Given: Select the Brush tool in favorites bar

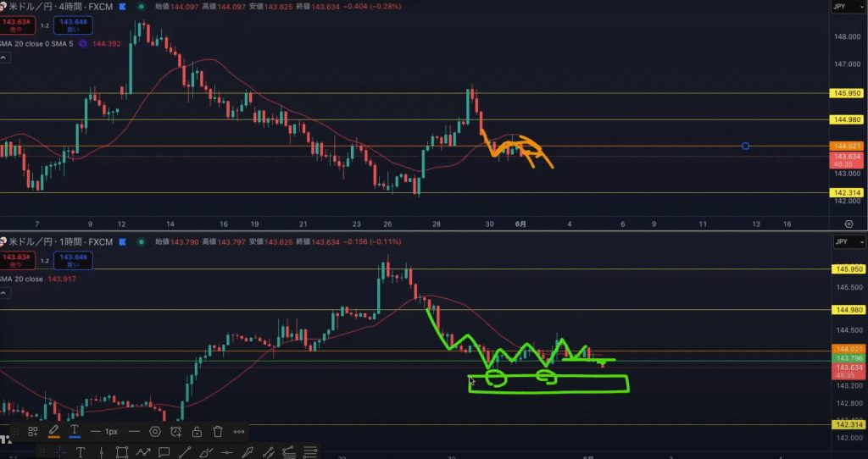Looking at the screenshot, I should pos(206,452).
